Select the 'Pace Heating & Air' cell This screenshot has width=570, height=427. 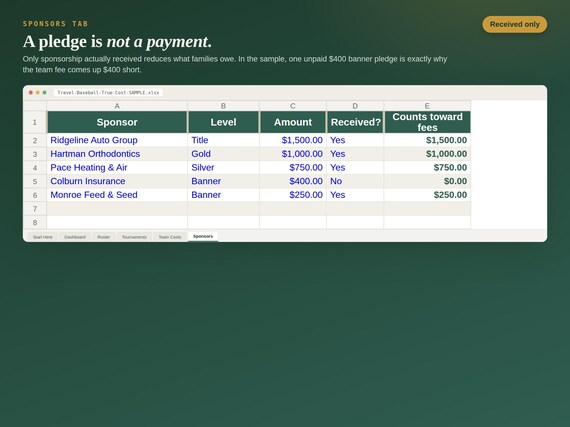click(x=117, y=168)
